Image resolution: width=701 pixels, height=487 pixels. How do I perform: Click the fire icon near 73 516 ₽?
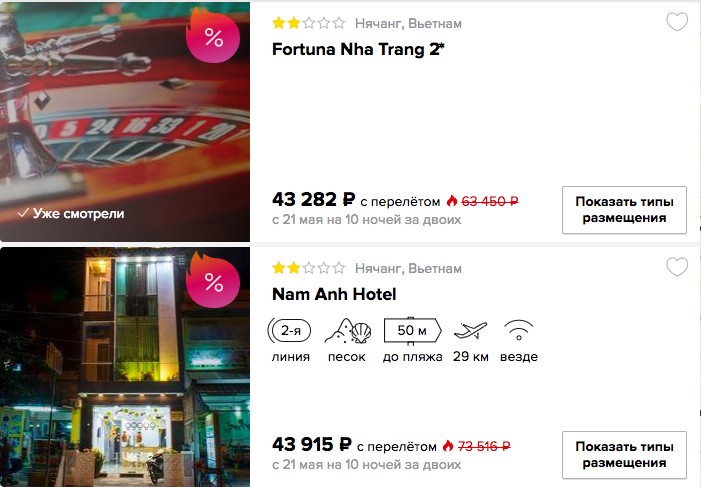[x=448, y=446]
